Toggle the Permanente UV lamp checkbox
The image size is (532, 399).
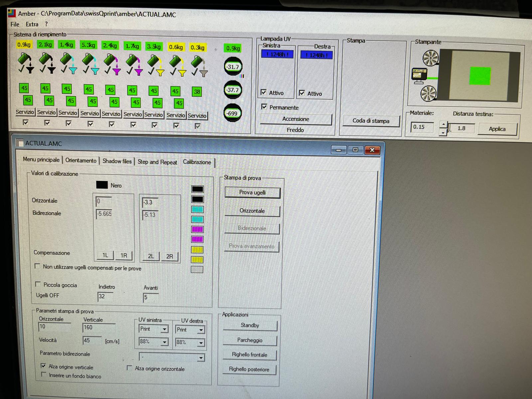pyautogui.click(x=264, y=107)
